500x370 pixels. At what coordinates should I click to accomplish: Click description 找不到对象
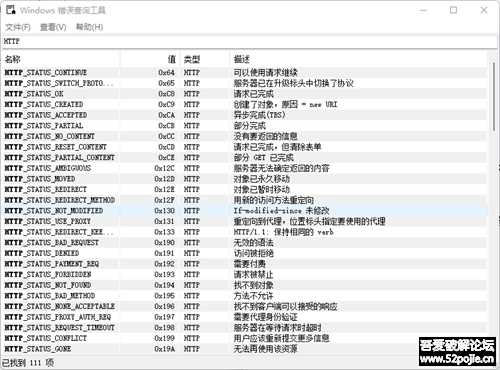[x=253, y=285]
